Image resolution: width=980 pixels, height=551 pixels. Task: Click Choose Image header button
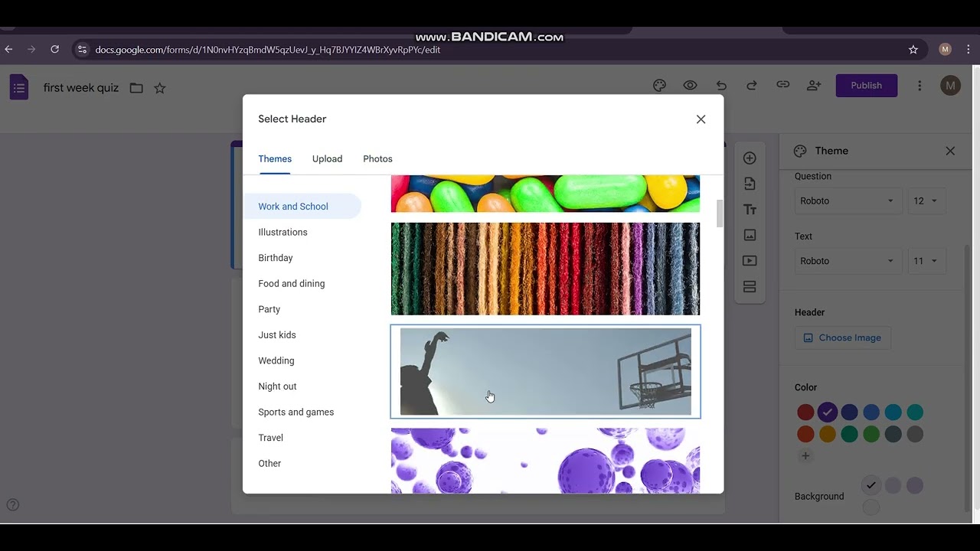coord(842,337)
